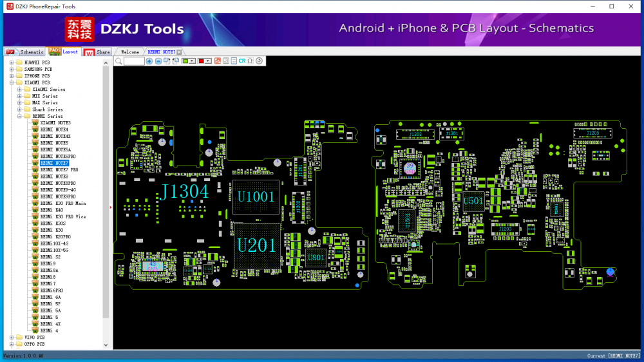
Task: Select REDMi S2 layout file
Action: click(x=50, y=257)
